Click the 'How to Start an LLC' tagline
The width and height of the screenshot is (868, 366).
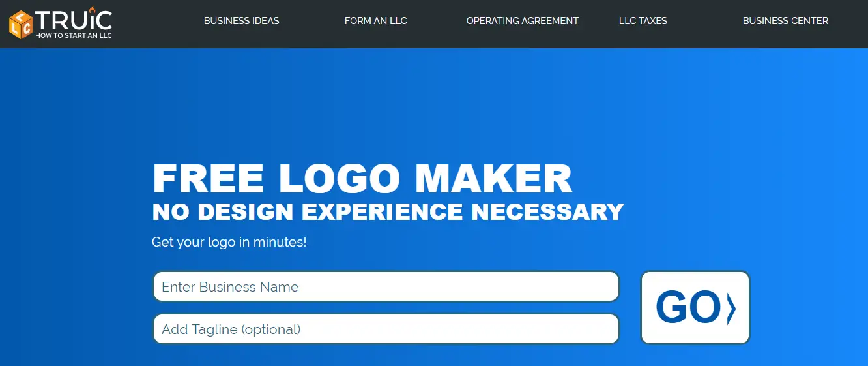(74, 35)
